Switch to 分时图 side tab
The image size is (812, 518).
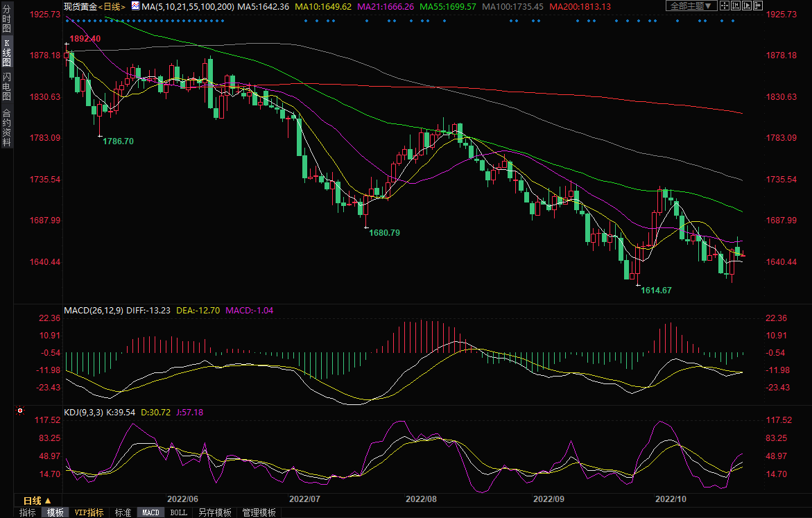pos(6,24)
